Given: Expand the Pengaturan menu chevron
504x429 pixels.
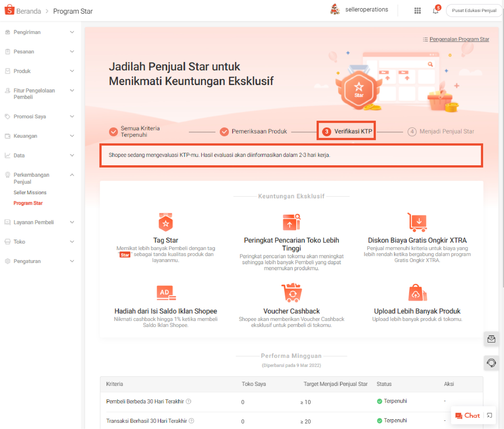Looking at the screenshot, I should tap(72, 261).
